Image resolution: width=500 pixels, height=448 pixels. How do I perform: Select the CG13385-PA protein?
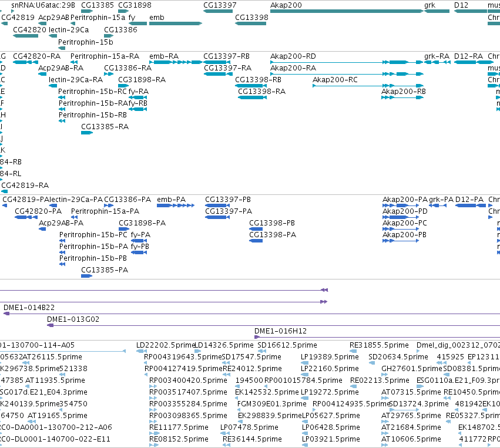click(x=87, y=276)
